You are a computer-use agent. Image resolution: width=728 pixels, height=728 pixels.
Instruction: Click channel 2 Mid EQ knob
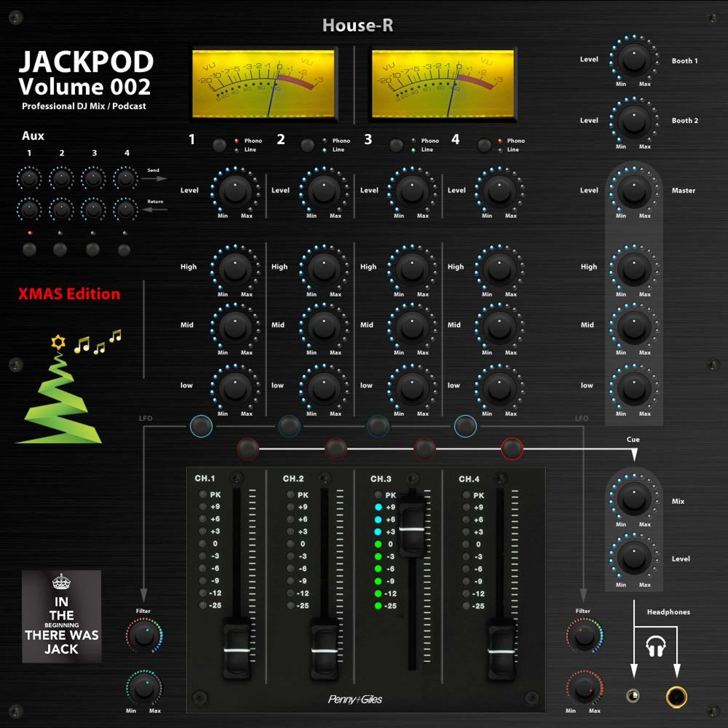(x=324, y=328)
